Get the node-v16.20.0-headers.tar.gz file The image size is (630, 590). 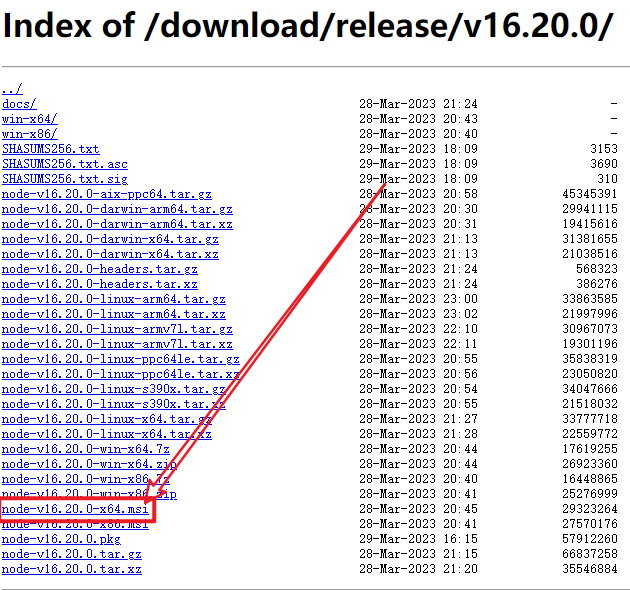pyautogui.click(x=99, y=269)
